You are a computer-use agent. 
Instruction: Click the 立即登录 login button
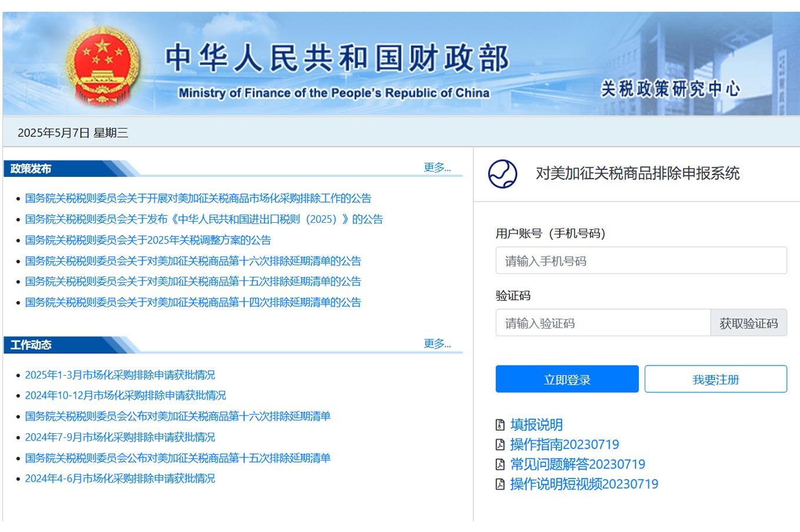click(566, 379)
